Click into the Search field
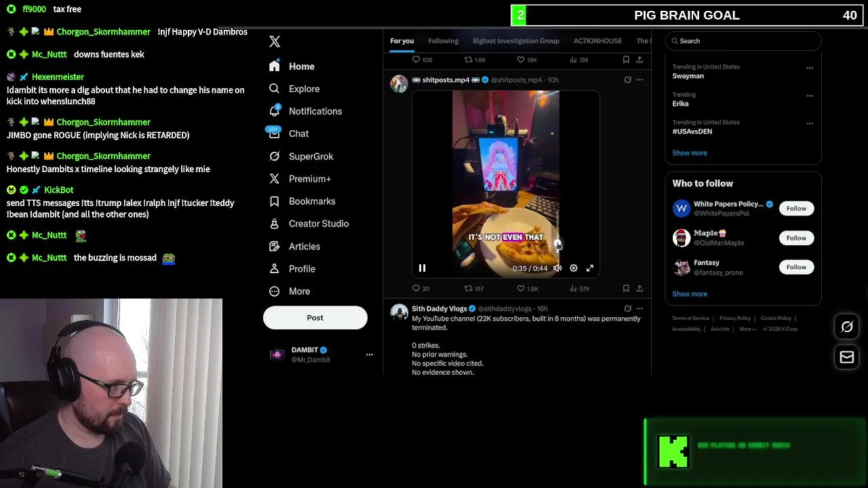This screenshot has height=488, width=868. tap(743, 41)
